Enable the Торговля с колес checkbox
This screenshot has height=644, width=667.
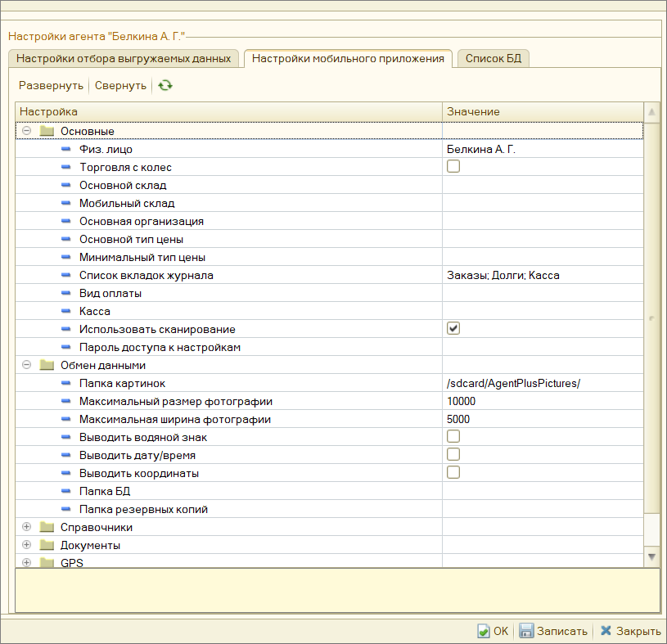(453, 166)
